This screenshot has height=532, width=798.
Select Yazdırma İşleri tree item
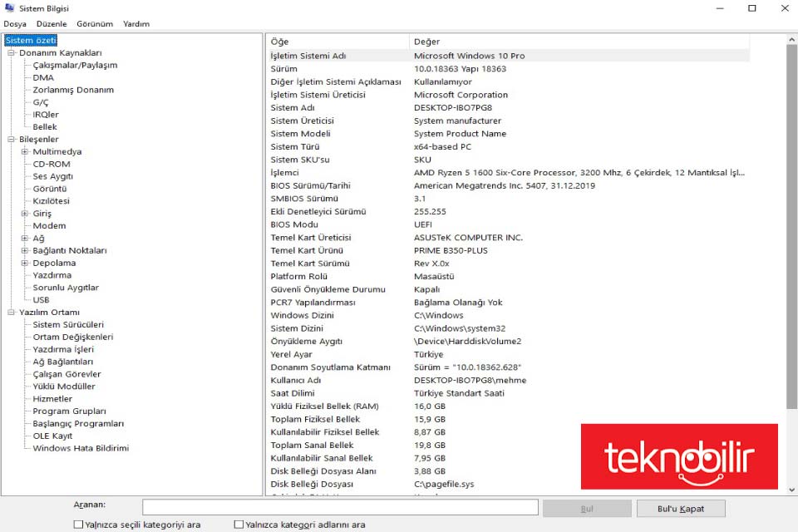pos(63,349)
